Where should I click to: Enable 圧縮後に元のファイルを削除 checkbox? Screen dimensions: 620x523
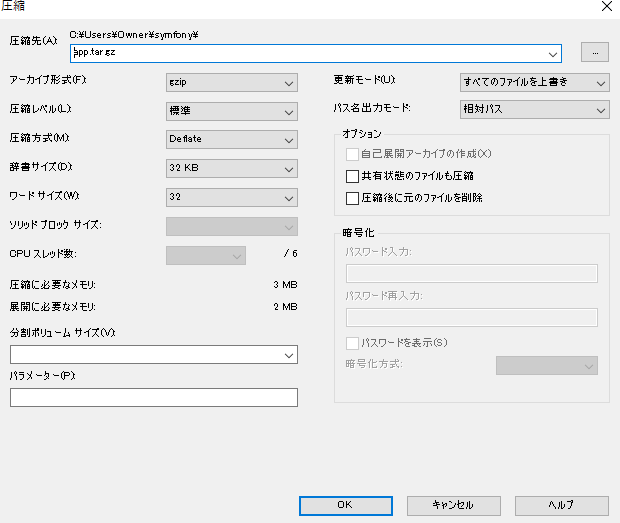tap(352, 198)
